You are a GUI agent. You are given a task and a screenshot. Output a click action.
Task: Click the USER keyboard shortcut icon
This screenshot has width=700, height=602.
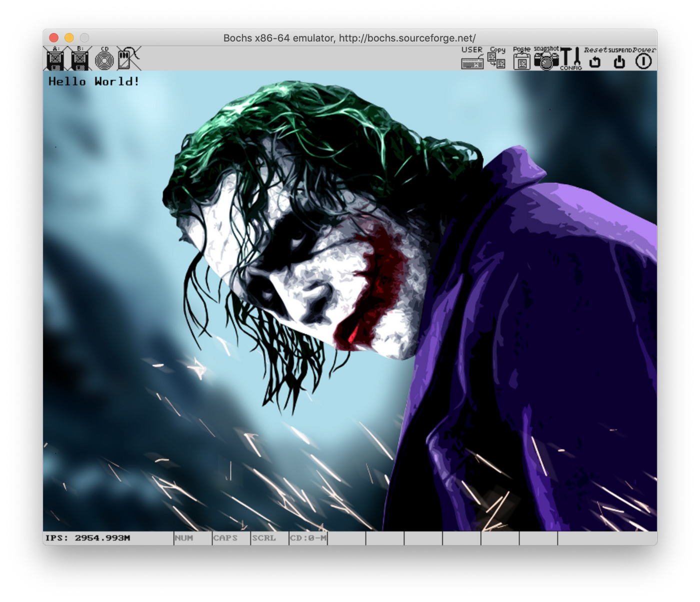(x=472, y=58)
